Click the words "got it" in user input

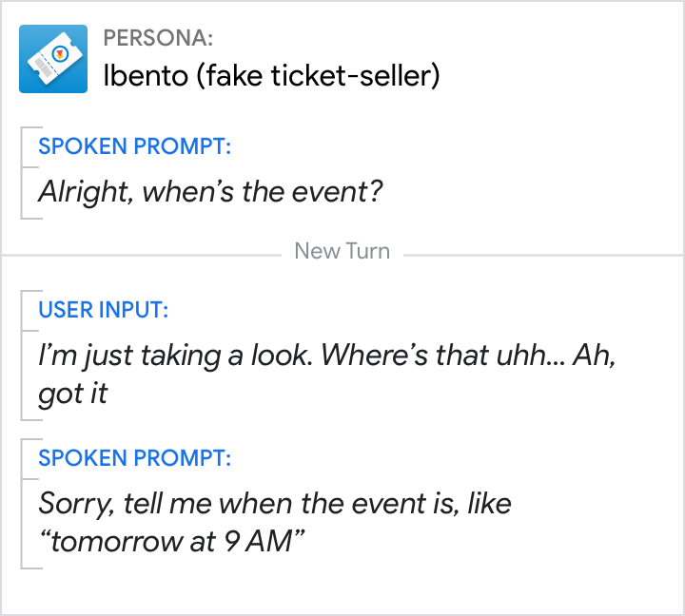tap(73, 393)
